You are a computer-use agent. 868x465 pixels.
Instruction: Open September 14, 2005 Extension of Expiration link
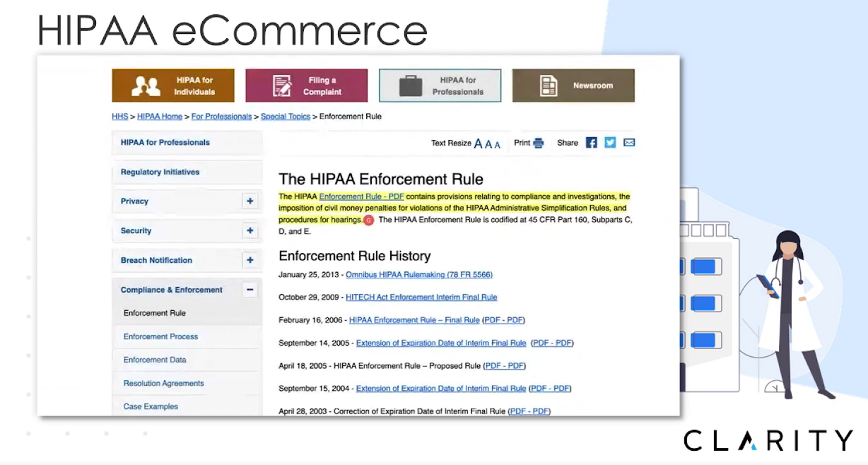[441, 343]
